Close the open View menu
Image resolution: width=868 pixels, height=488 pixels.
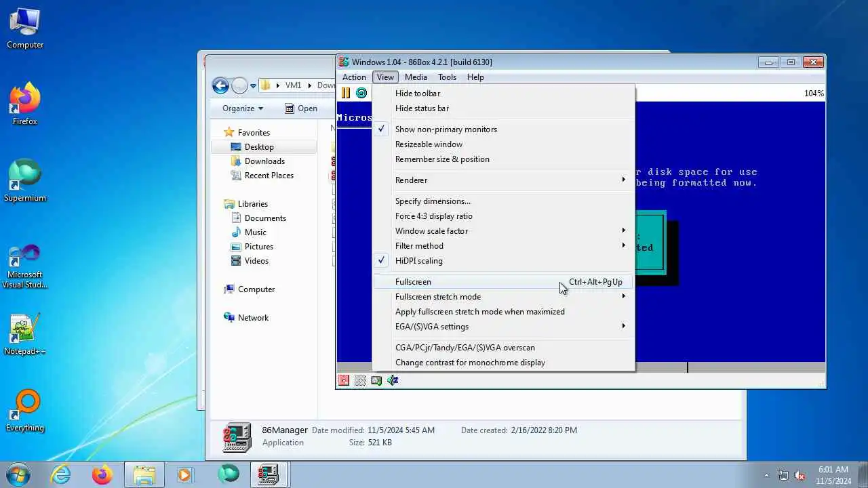pos(385,77)
